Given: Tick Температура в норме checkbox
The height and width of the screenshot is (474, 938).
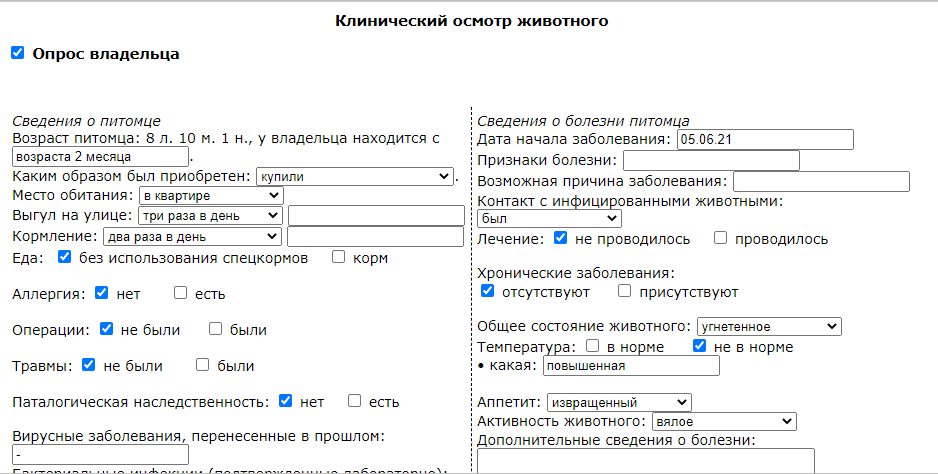Looking at the screenshot, I should [x=592, y=346].
